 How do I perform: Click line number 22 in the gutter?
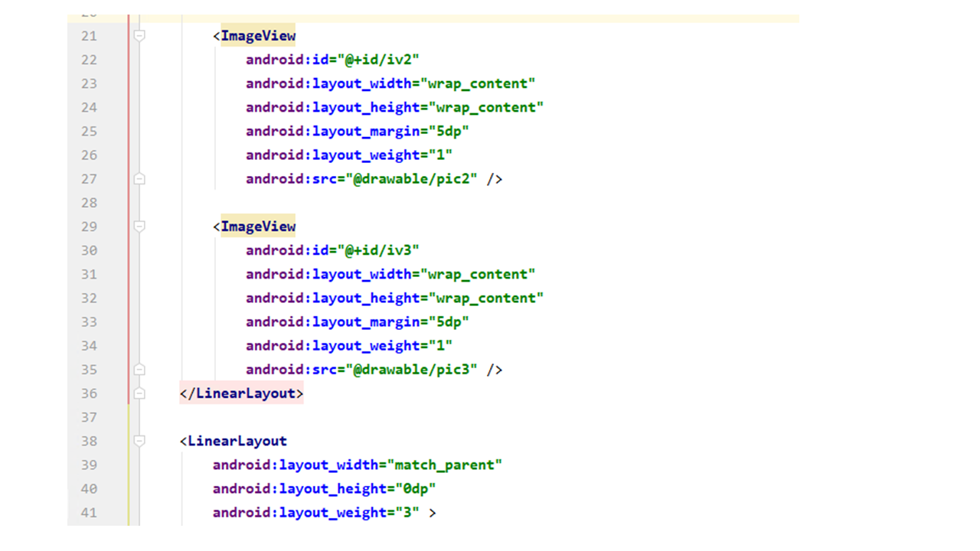89,60
